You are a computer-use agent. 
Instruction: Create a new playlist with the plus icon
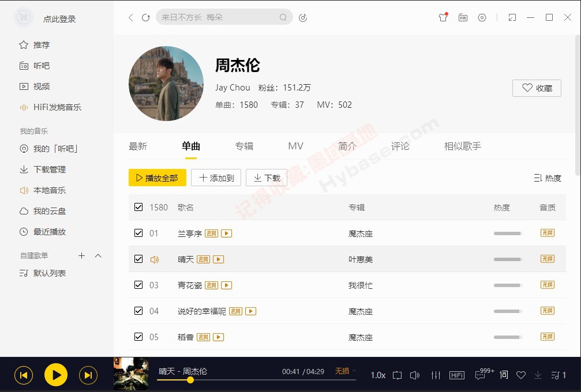tap(81, 256)
